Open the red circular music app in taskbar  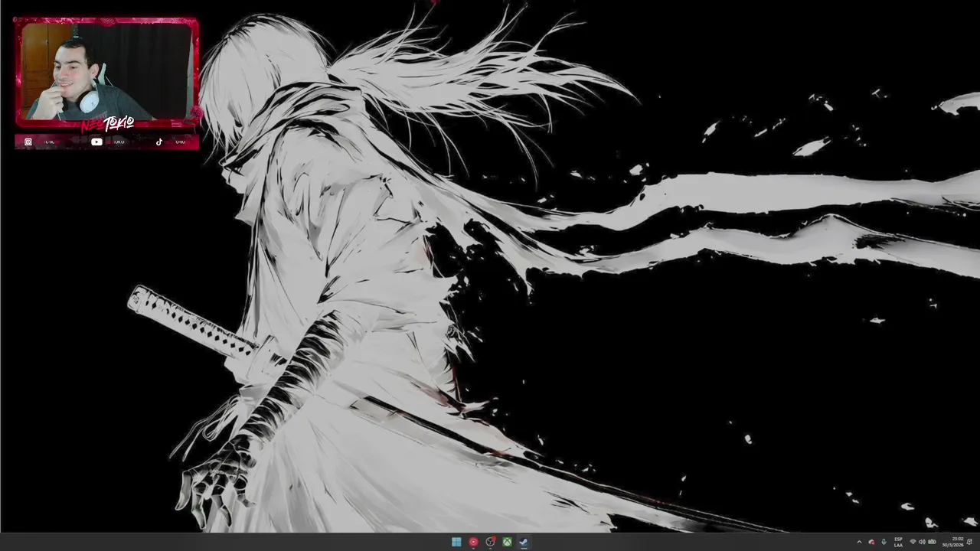[473, 542]
